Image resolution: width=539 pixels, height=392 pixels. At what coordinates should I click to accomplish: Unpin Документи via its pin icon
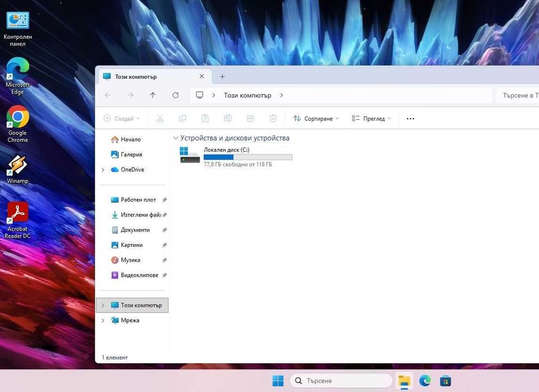(x=165, y=230)
